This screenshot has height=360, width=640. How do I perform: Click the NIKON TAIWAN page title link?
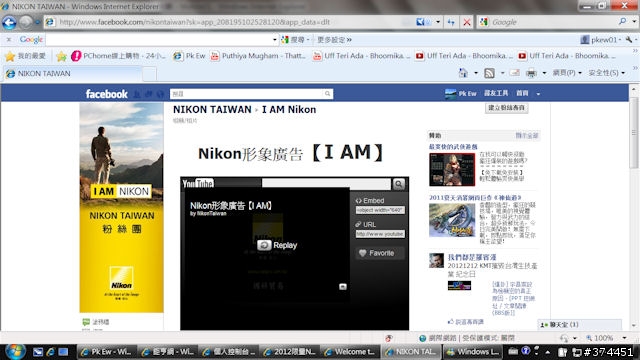[x=212, y=109]
